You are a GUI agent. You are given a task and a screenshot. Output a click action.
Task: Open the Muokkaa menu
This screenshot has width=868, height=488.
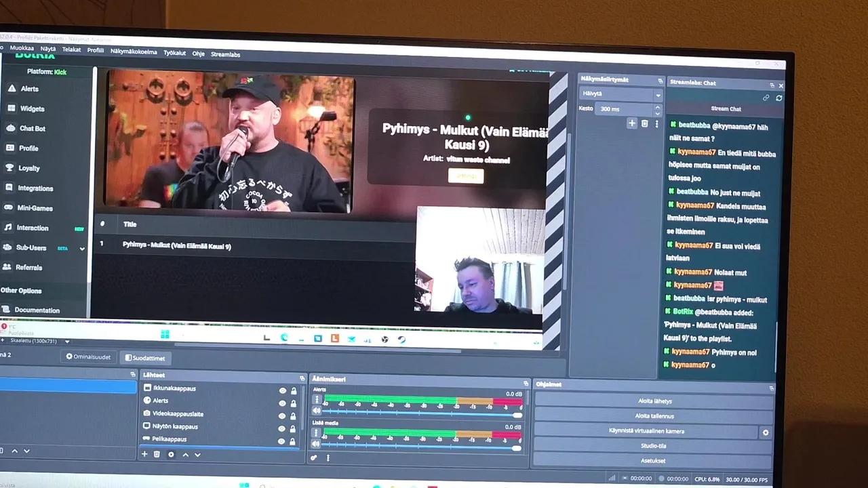tap(22, 48)
